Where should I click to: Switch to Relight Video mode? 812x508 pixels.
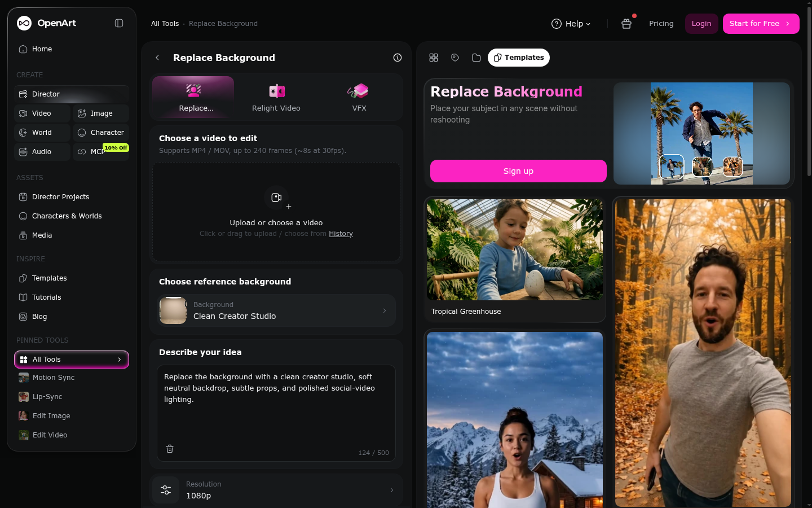[276, 98]
